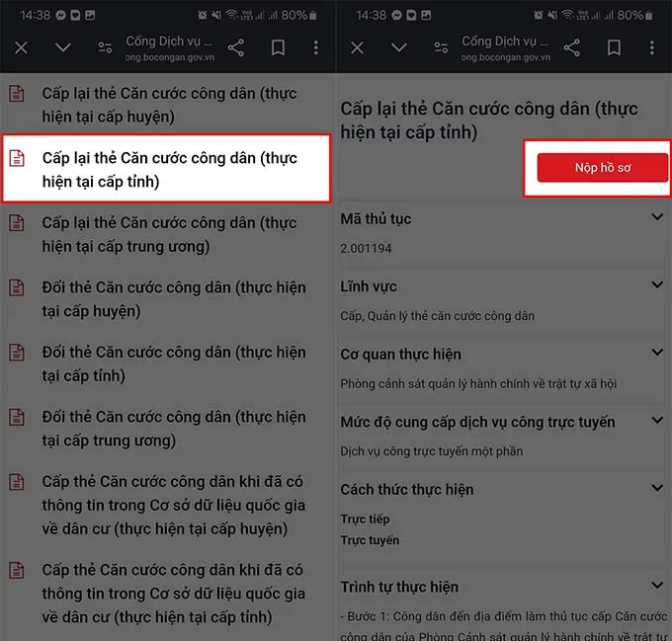Screen dimensions: 672x641
Task: Select procedure code '2.001194' text
Action: coord(366,248)
